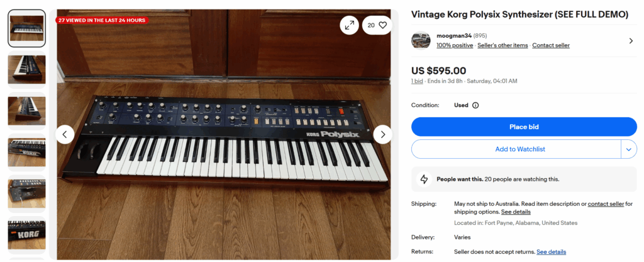Image resolution: width=644 pixels, height=262 pixels.
Task: Expand the Add to Watchlist dropdown arrow
Action: 628,149
